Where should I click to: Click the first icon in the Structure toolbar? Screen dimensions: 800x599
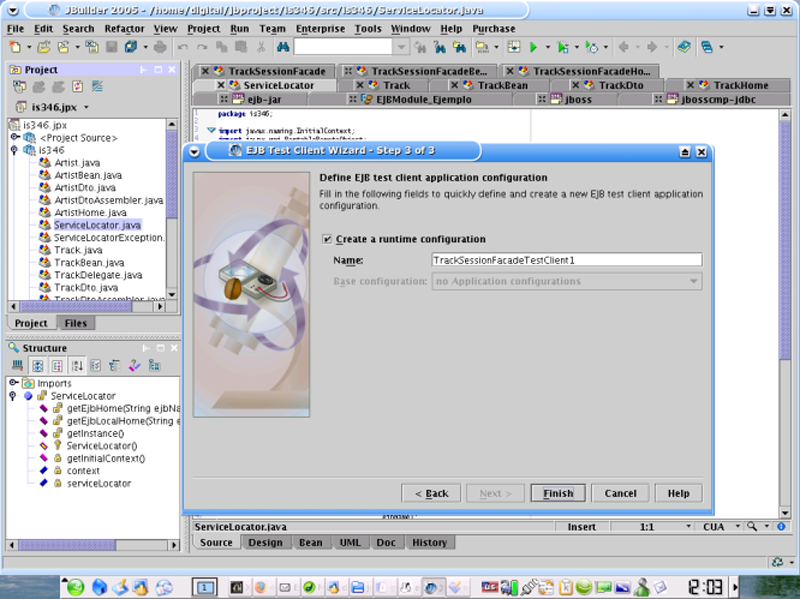coord(17,365)
